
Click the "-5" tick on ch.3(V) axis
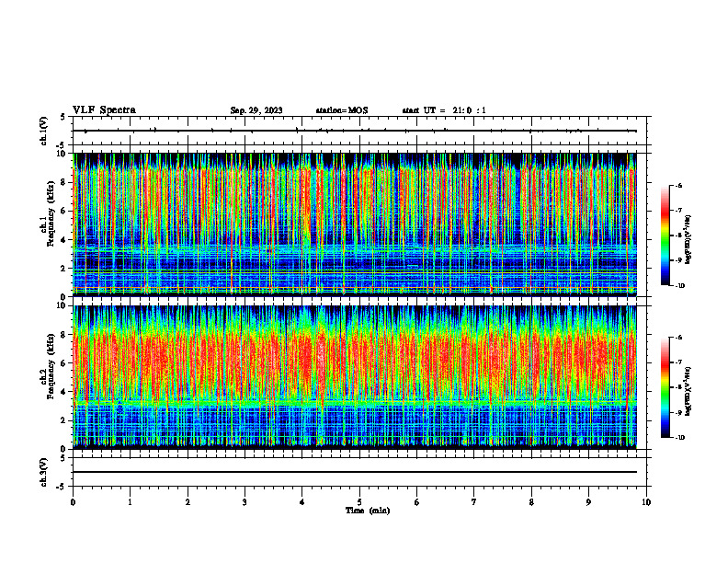(63, 487)
